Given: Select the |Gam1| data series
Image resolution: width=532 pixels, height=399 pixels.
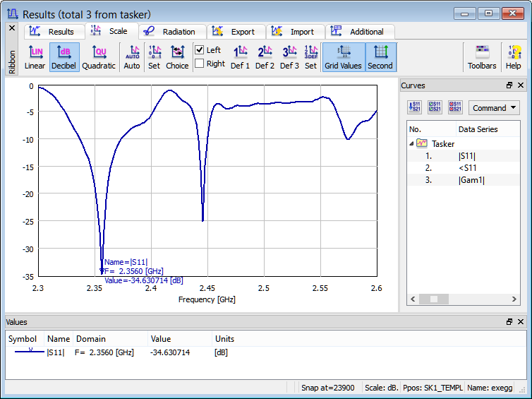Looking at the screenshot, I should 471,180.
